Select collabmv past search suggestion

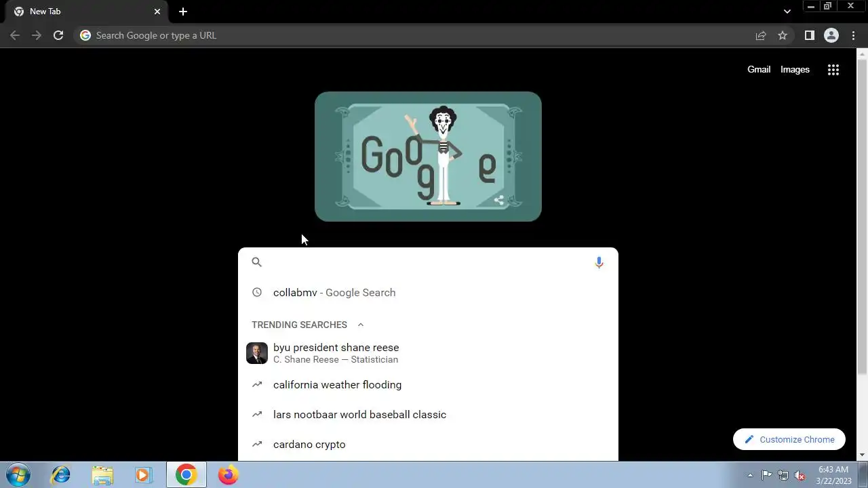[428, 293]
